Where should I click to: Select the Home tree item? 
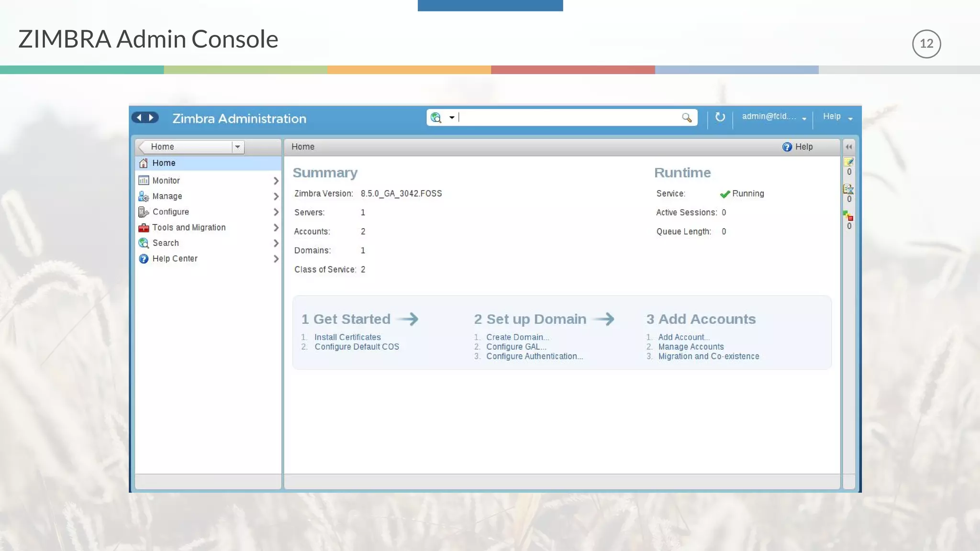(208, 163)
